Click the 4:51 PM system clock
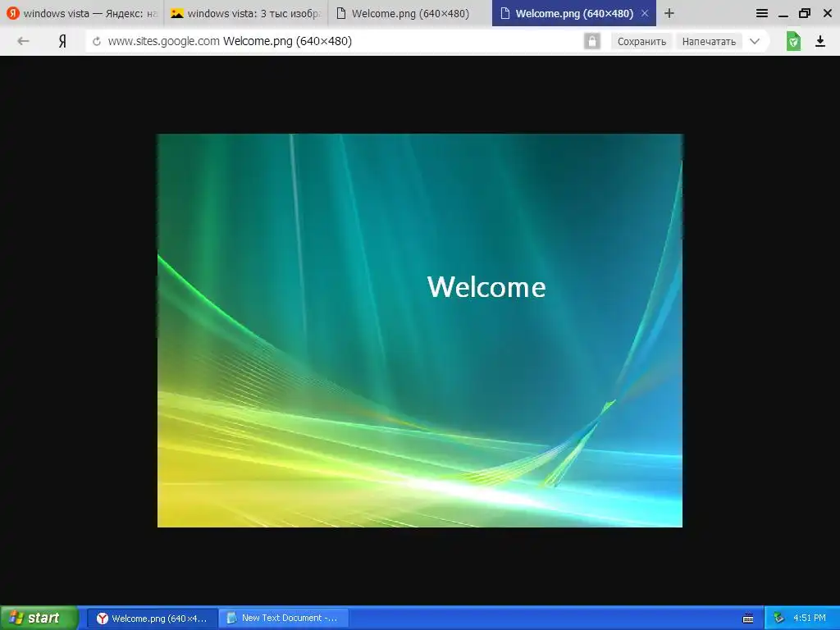This screenshot has height=630, width=840. (810, 619)
